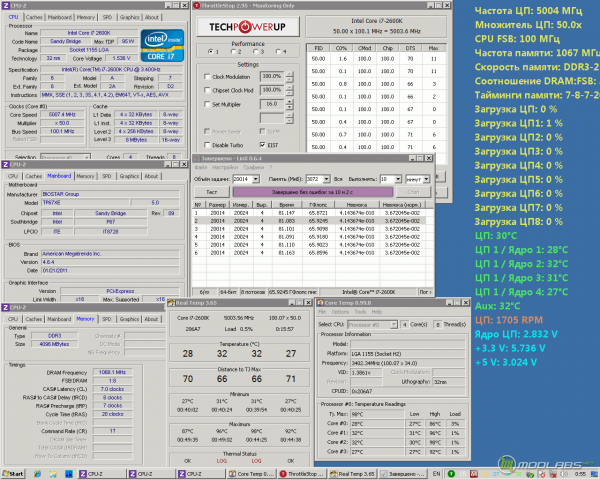This screenshot has height=480, width=600.
Task: Open Графики menu in LinX
Action: click(253, 167)
